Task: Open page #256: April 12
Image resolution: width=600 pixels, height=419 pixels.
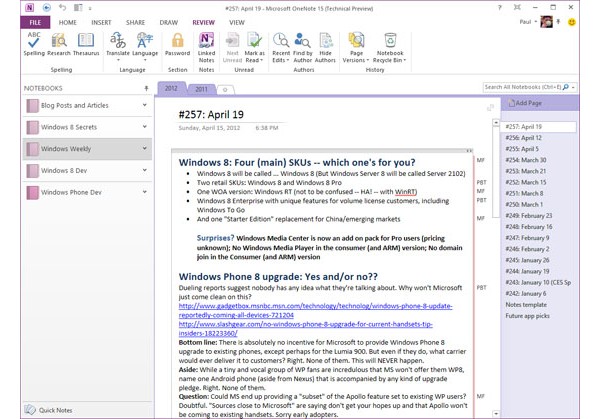Action: pos(523,138)
